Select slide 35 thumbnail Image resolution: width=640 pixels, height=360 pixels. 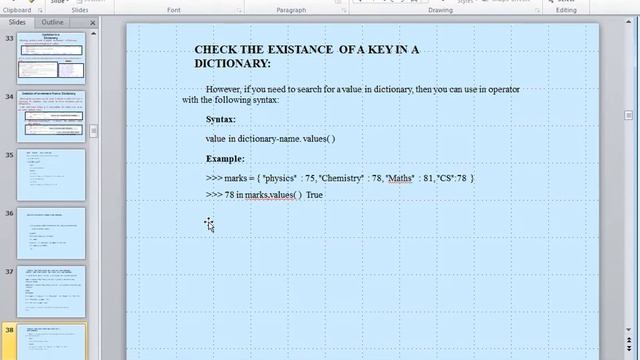tap(51, 175)
